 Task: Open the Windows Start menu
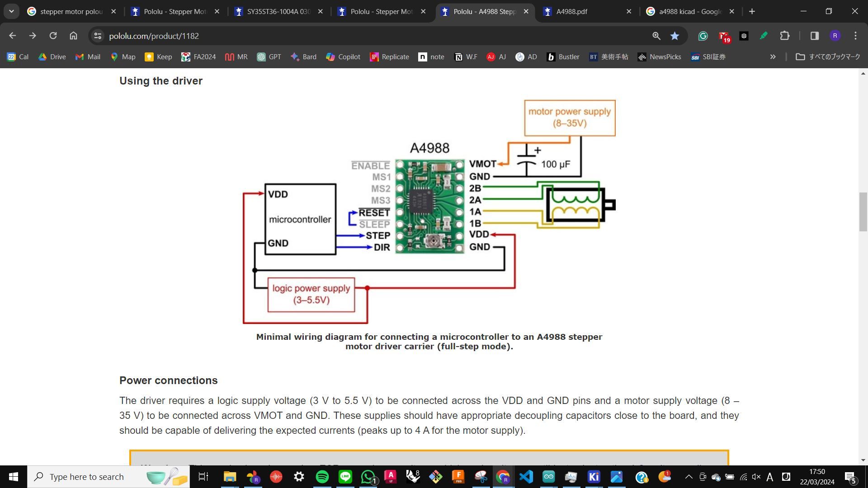(14, 477)
